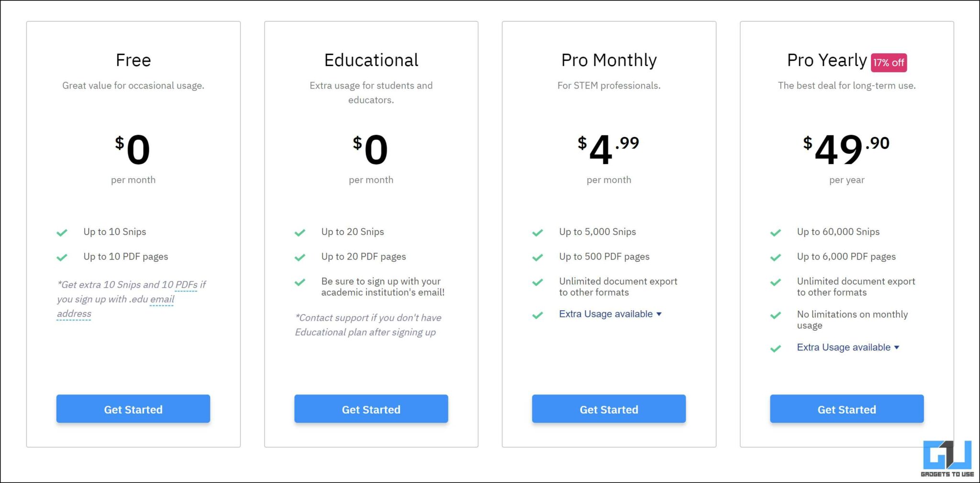Click the 'Educational' plan heading
Image resolution: width=980 pixels, height=483 pixels.
[x=371, y=60]
